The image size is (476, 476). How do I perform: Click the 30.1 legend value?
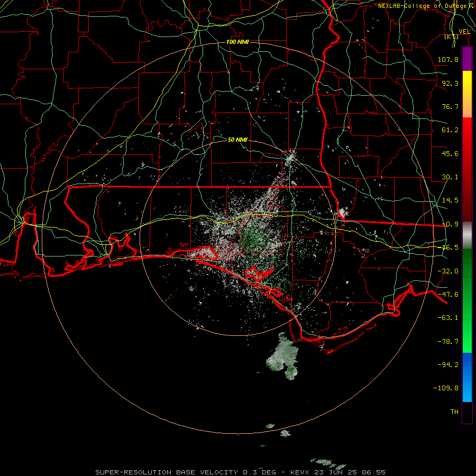[x=450, y=177]
